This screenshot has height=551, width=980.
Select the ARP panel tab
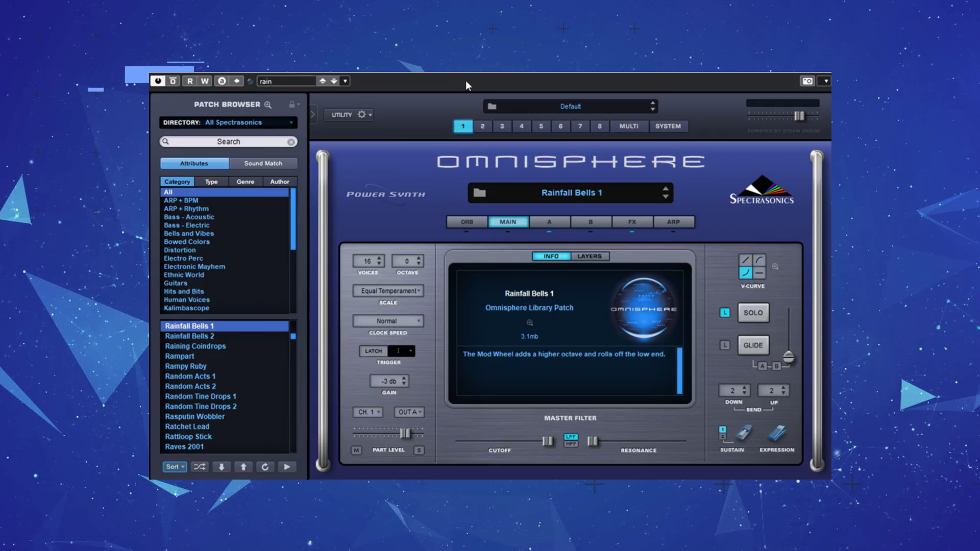tap(673, 221)
